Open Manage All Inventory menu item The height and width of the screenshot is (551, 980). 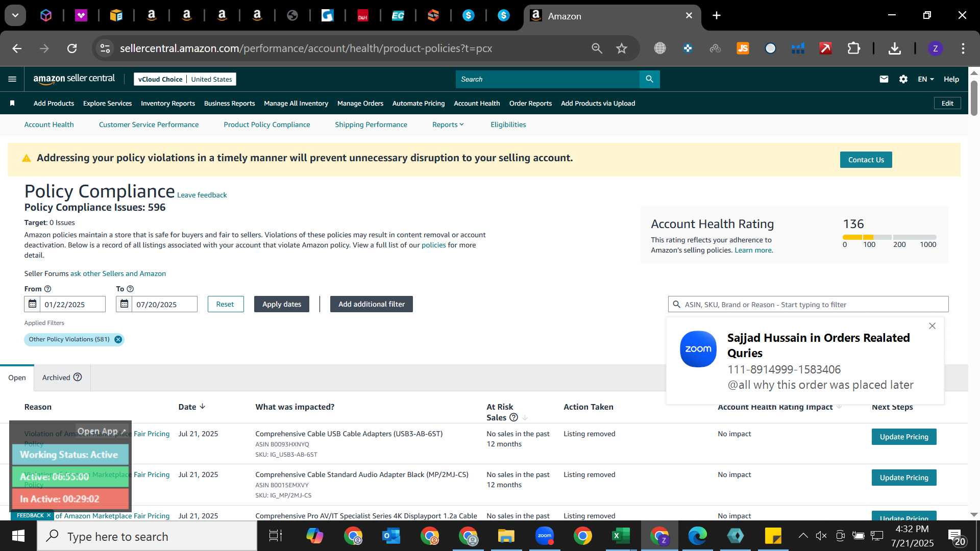[x=296, y=103]
